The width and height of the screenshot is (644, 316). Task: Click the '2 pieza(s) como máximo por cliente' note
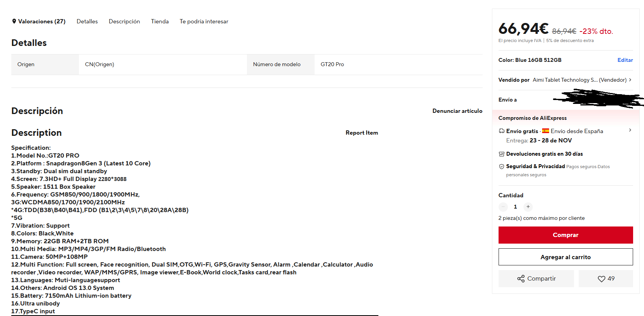[541, 218]
